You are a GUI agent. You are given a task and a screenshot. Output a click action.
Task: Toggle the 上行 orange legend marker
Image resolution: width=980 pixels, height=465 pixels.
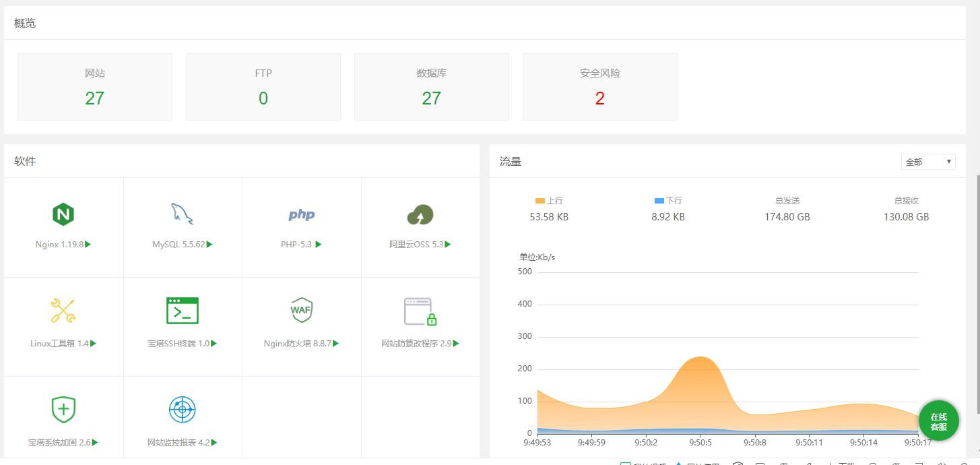(540, 201)
